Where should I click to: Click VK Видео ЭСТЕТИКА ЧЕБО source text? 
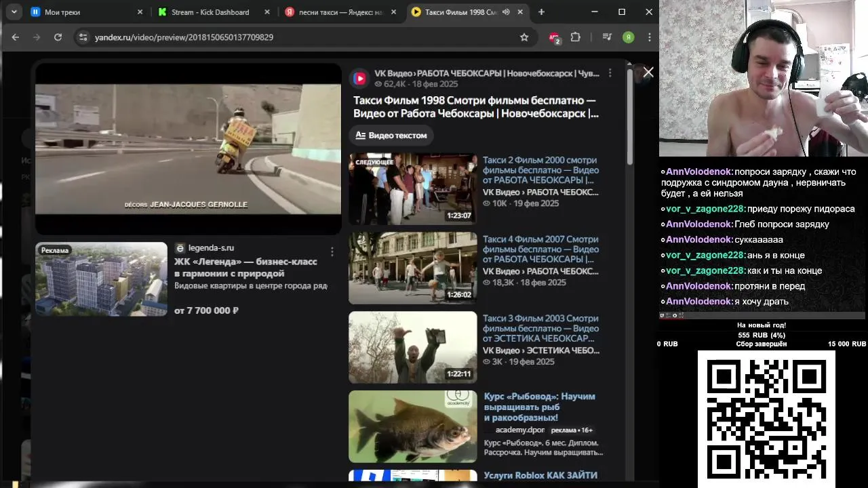pos(541,350)
